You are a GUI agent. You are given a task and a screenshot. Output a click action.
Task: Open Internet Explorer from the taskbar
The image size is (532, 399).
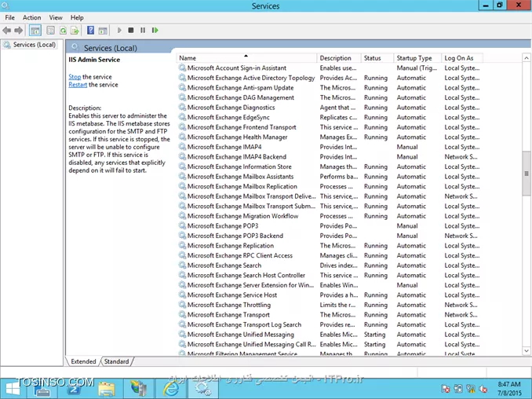(171, 389)
